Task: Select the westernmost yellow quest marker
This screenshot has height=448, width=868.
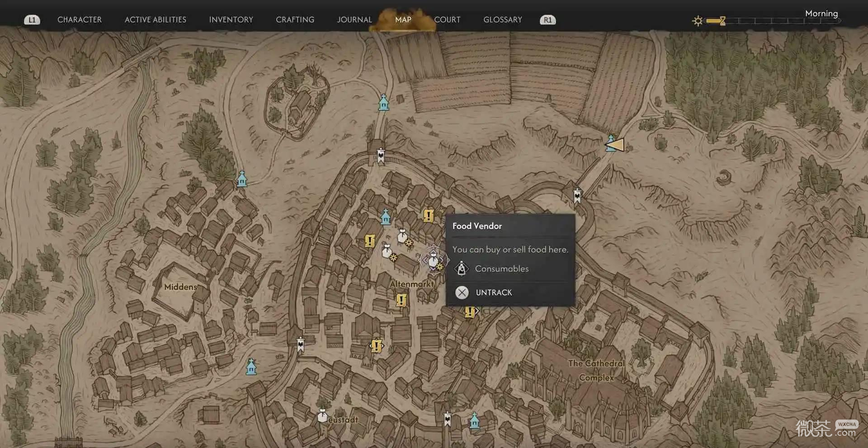Action: tap(370, 241)
